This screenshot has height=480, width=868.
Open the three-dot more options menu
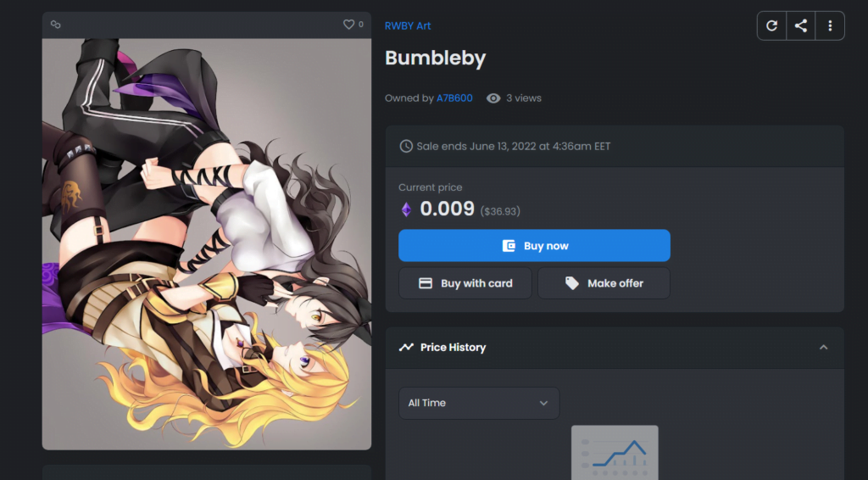(x=830, y=25)
